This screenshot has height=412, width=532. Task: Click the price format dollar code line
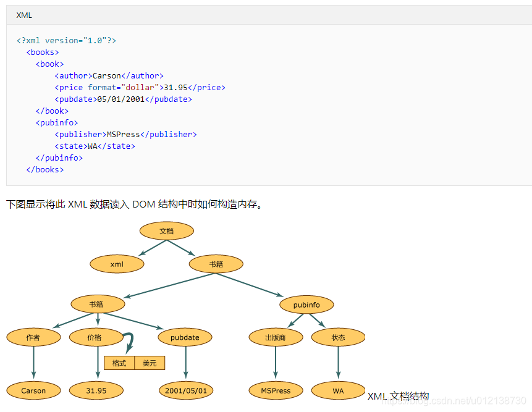pos(140,88)
